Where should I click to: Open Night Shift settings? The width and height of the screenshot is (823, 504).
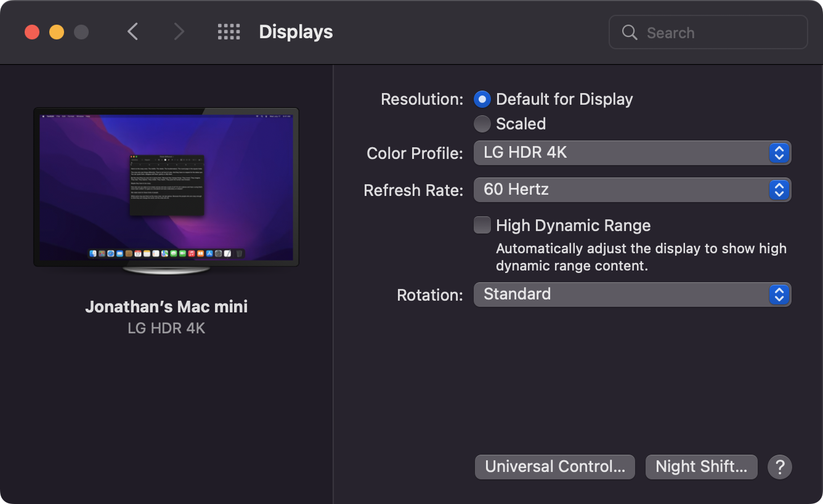pyautogui.click(x=702, y=466)
